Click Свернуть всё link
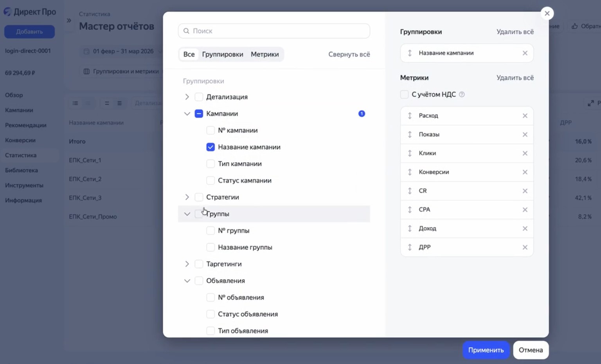Screen dimensions: 601x364 pyautogui.click(x=349, y=54)
